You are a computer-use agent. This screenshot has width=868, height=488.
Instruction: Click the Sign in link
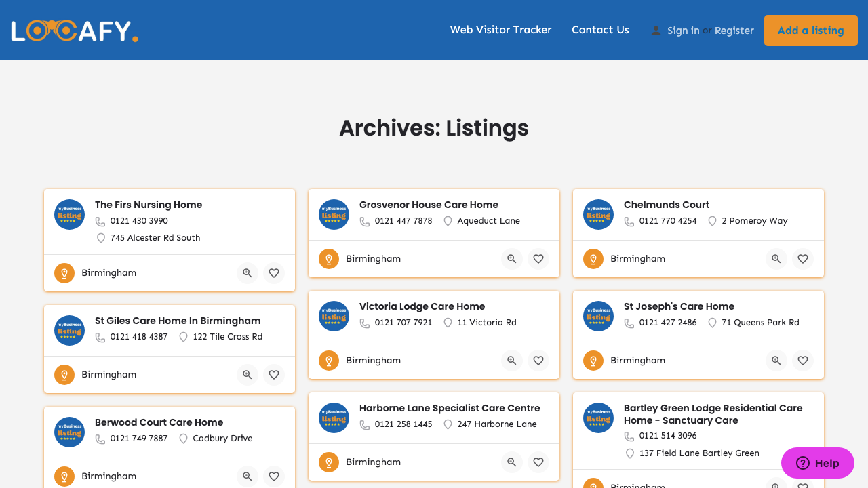tap(684, 30)
